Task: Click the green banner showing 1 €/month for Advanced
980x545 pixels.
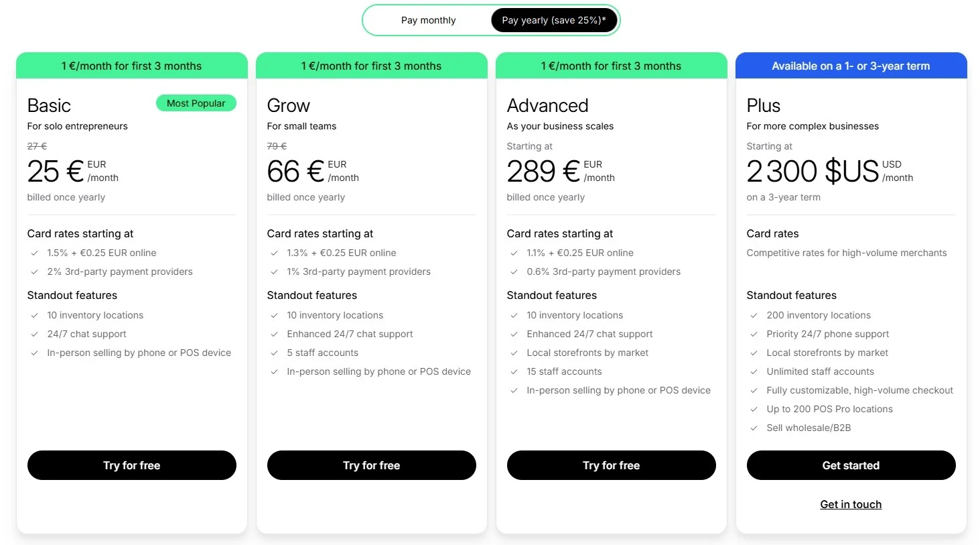Action: (x=611, y=66)
